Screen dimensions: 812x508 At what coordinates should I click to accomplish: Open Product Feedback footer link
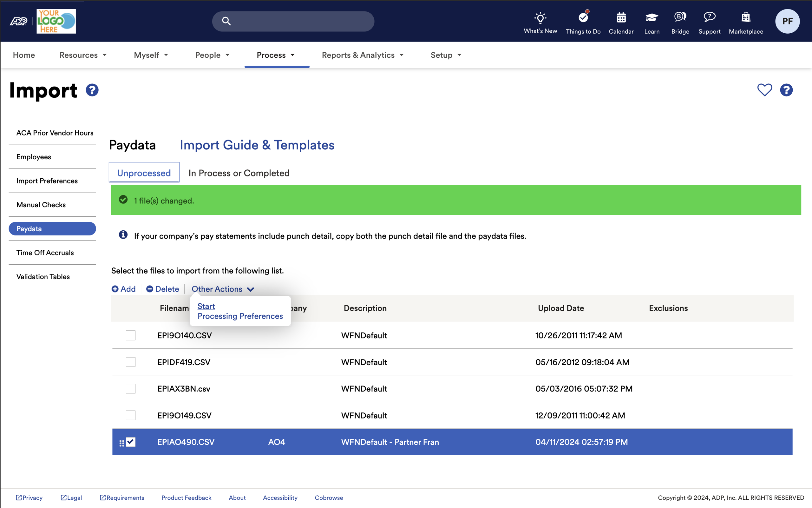tap(187, 498)
